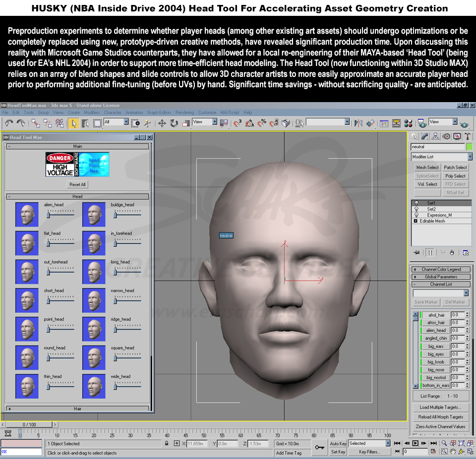
Task: Click the green object color swatch
Action: (x=470, y=147)
